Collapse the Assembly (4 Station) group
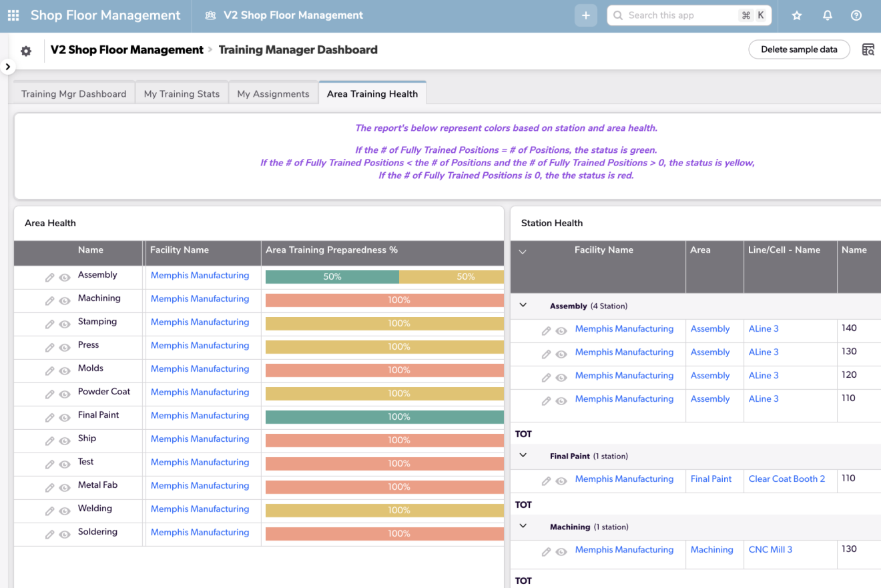 click(x=523, y=305)
